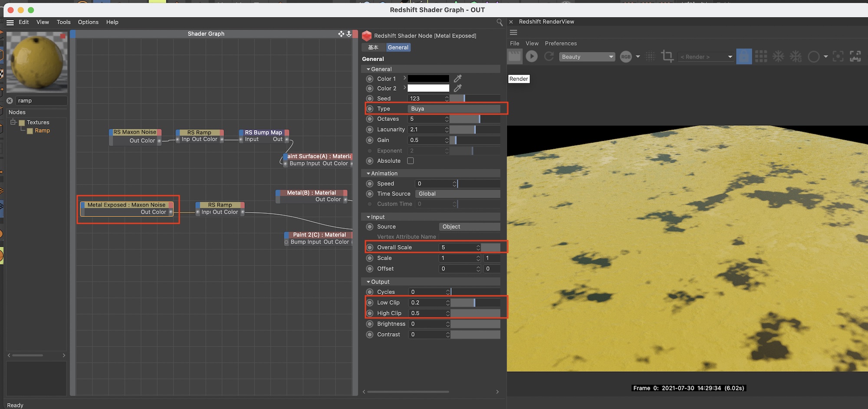Open the Preferences menu in RenderView
This screenshot has width=868, height=409.
pyautogui.click(x=561, y=43)
